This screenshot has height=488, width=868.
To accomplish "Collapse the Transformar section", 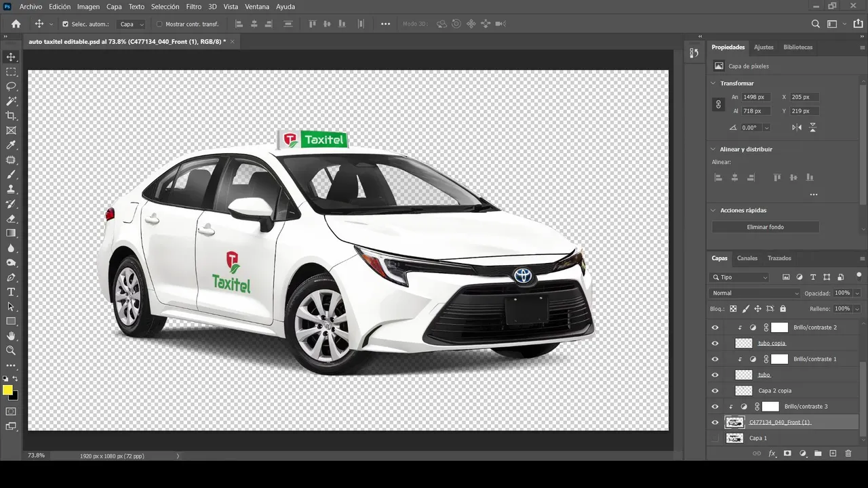I will point(713,83).
